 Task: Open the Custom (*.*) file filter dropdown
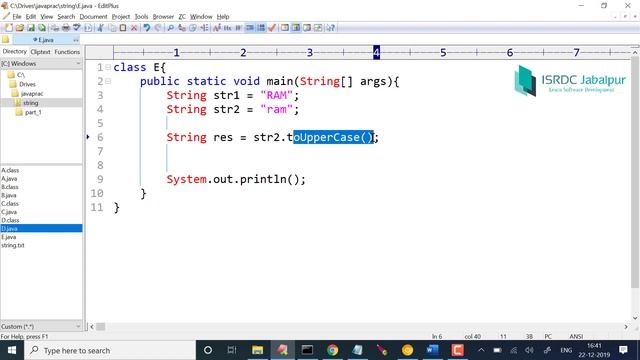tap(41, 327)
